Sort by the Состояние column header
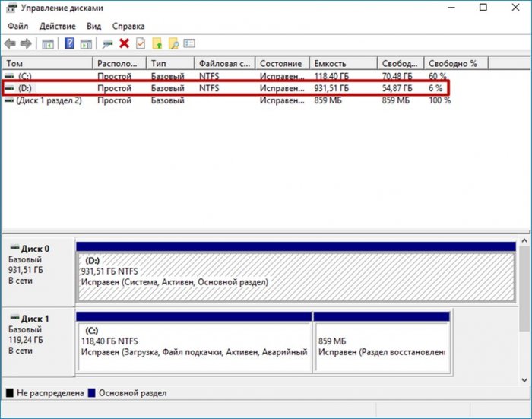The height and width of the screenshot is (419, 532). [x=282, y=63]
